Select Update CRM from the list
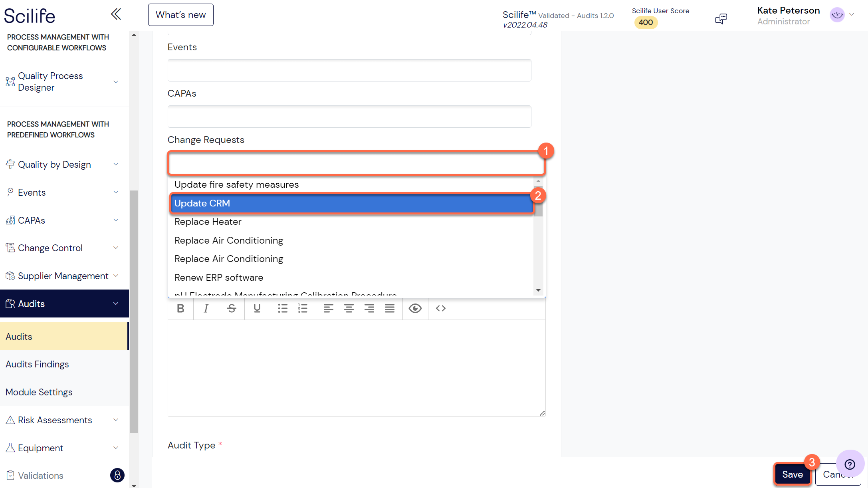The width and height of the screenshot is (868, 488). [352, 203]
